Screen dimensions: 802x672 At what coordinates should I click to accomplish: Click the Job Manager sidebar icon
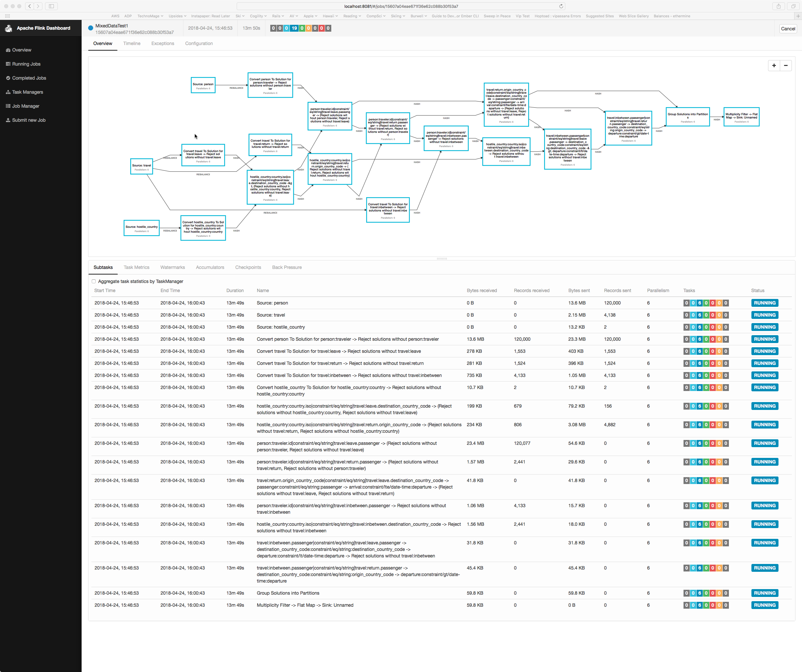[8, 106]
